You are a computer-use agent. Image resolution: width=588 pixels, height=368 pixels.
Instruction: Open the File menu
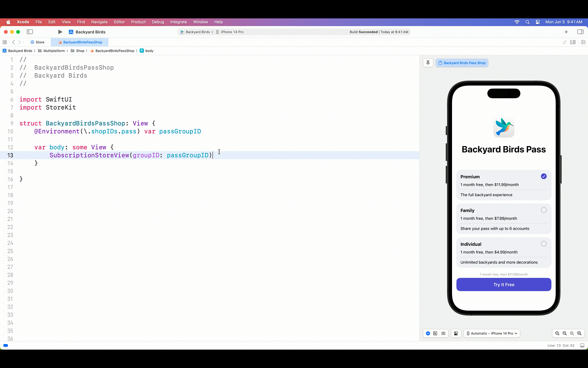click(39, 22)
